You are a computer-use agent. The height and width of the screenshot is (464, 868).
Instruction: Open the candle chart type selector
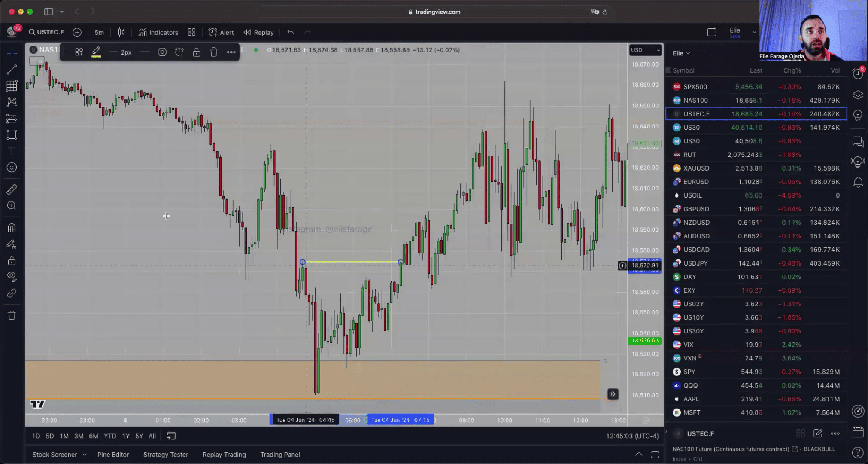pos(121,32)
